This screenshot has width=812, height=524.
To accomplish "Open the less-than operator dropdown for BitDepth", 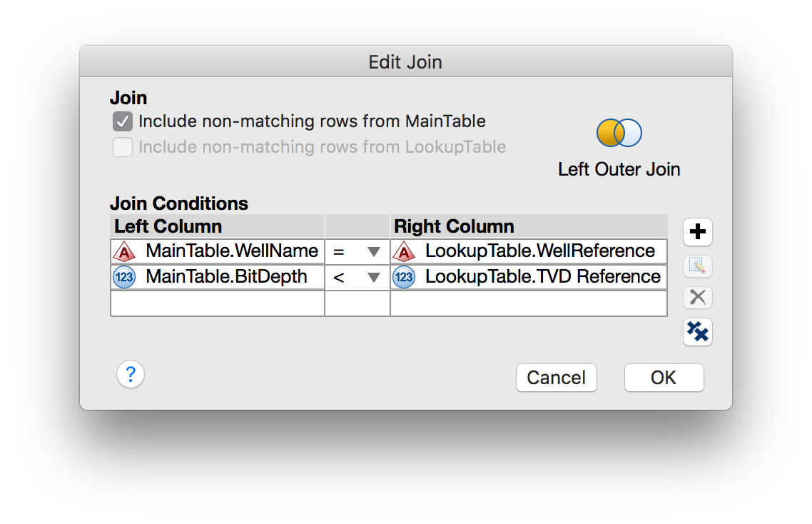I will pos(373,278).
